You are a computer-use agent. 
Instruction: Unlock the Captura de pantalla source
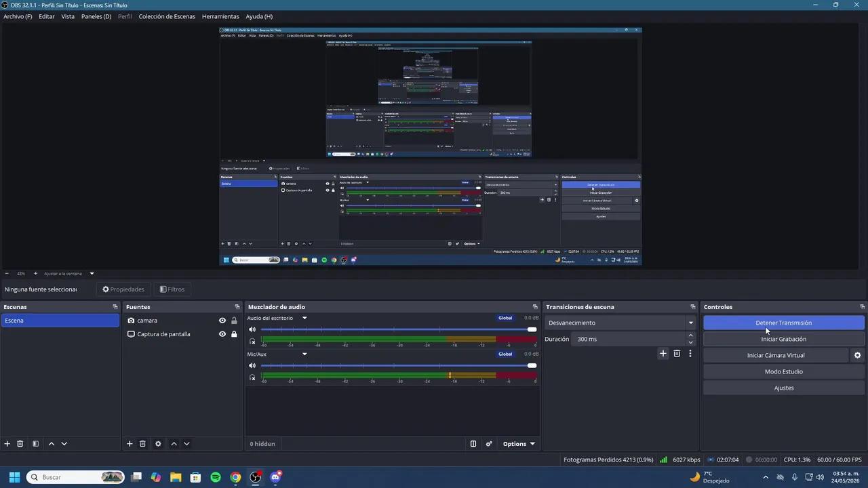[234, 334]
